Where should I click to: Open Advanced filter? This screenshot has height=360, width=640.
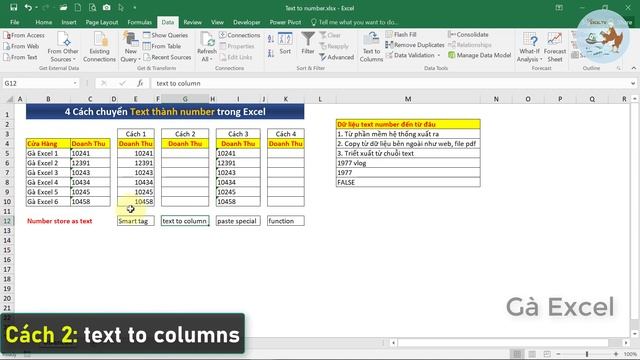pyautogui.click(x=336, y=57)
